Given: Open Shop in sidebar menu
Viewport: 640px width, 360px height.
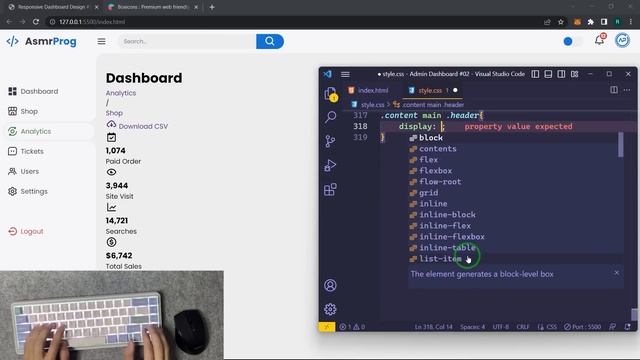Looking at the screenshot, I should click(x=23, y=111).
